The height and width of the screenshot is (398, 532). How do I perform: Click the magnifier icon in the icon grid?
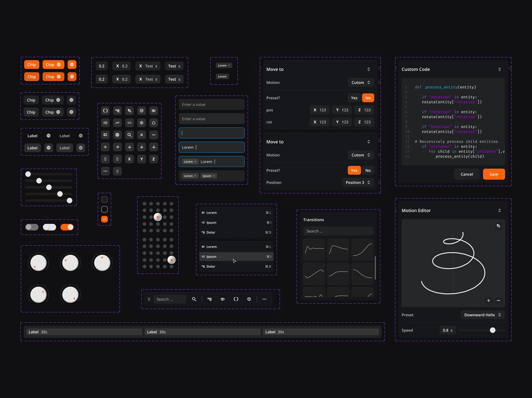[x=129, y=135]
